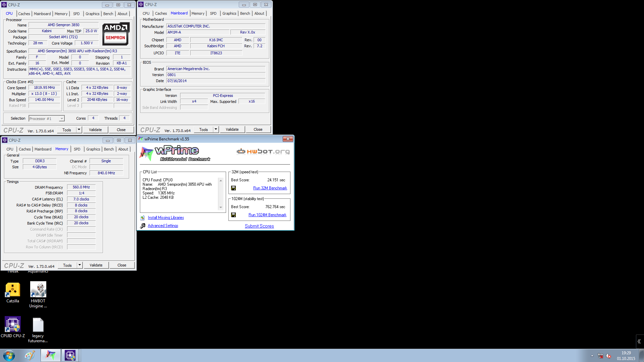644x362 pixels.
Task: Click Level 2 cache value 2048 KBytes
Action: pos(97,100)
